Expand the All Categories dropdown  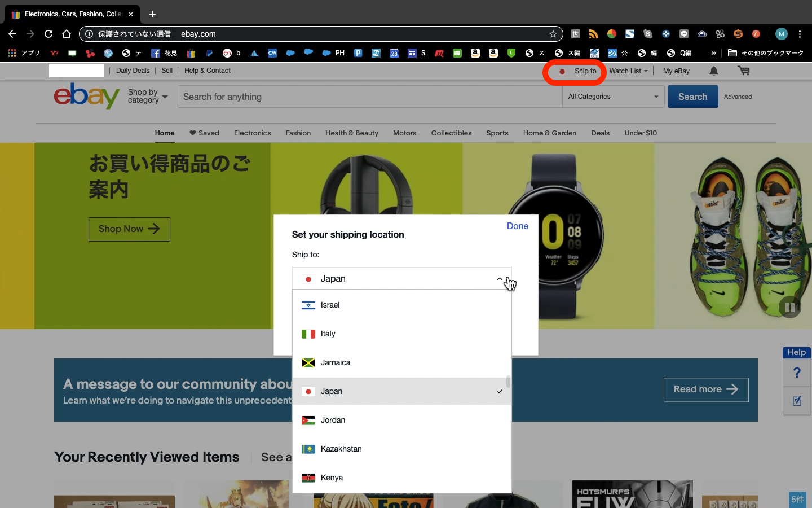613,97
